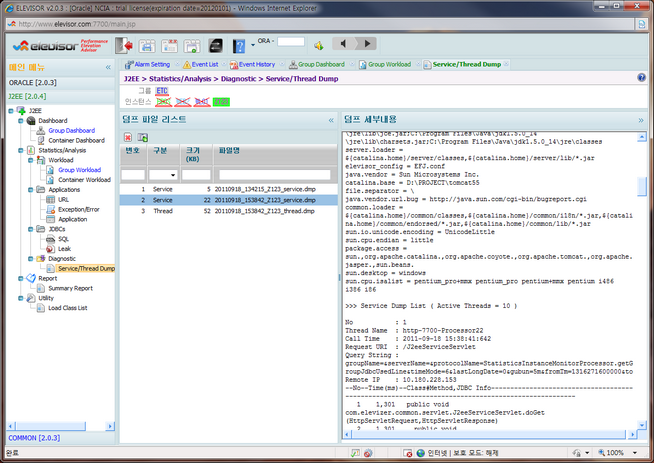Image resolution: width=654 pixels, height=463 pixels.
Task: Click the red delete dump file icon
Action: 128,137
